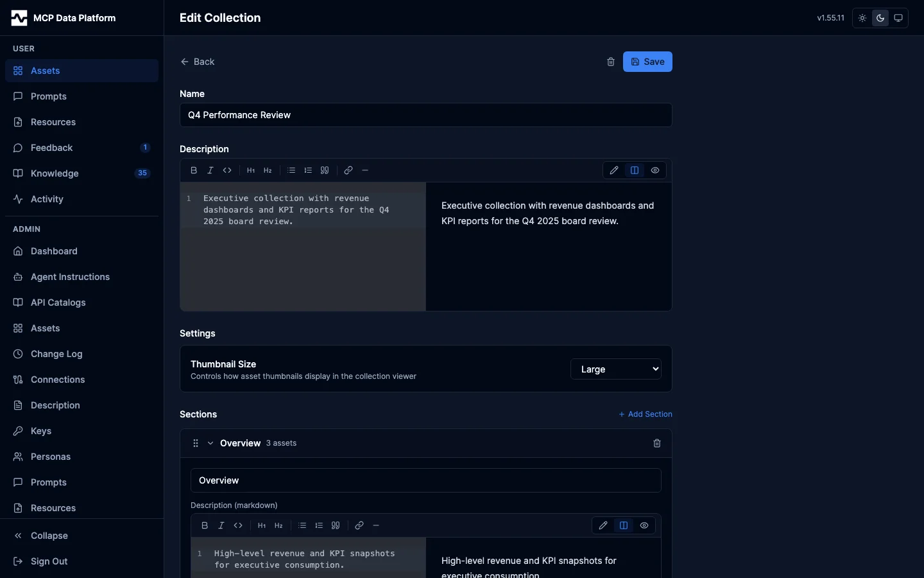Insert blockquote in collection Description toolbar

325,170
